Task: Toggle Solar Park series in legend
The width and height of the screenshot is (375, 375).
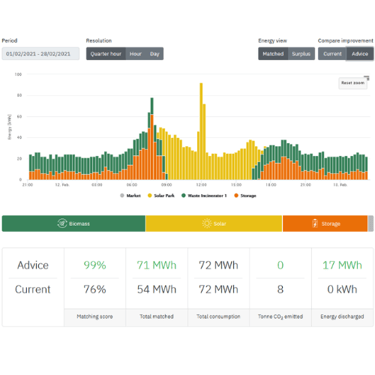Action: click(161, 196)
